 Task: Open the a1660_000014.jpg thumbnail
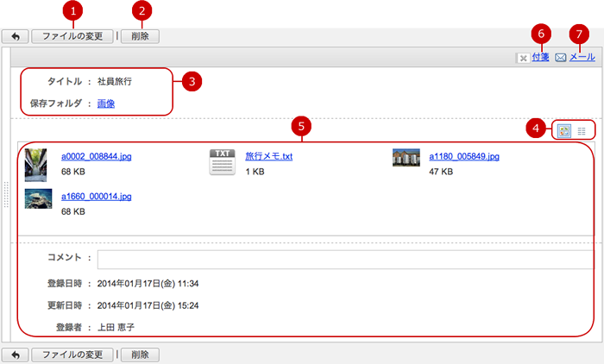coord(39,198)
